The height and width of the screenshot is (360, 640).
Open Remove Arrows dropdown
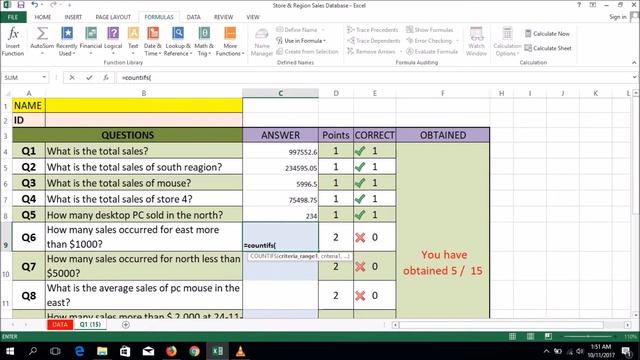[x=401, y=51]
